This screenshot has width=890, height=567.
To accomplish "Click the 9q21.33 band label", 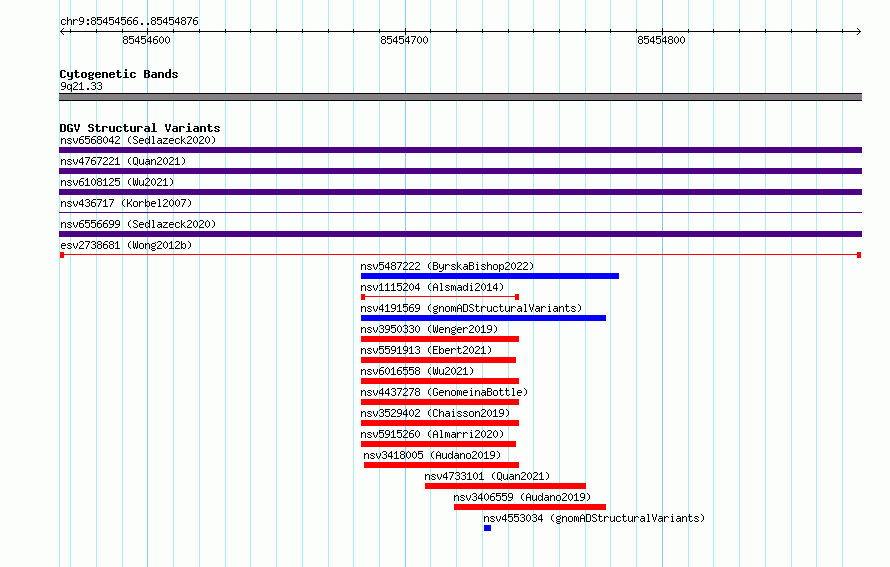I will click(x=81, y=86).
